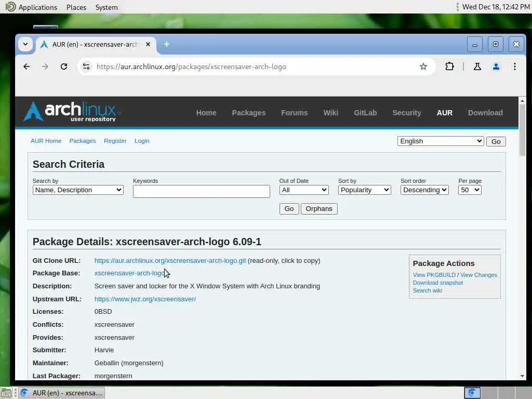Click the 0BSD license text

pos(103,312)
